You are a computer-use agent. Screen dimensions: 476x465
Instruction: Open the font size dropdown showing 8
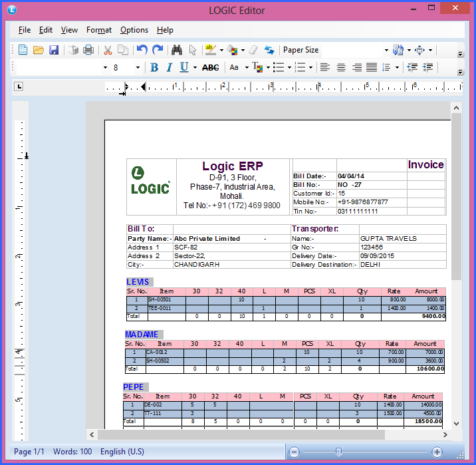click(138, 67)
